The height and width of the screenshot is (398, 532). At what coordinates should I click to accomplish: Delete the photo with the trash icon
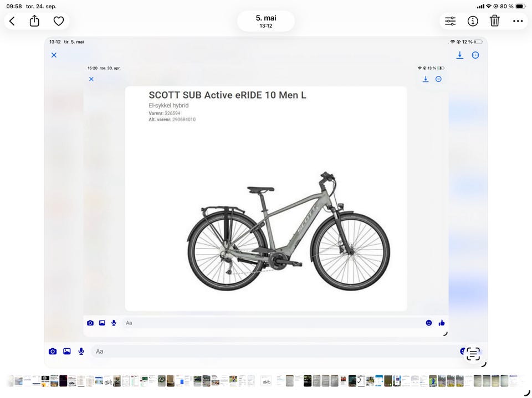[x=495, y=21]
